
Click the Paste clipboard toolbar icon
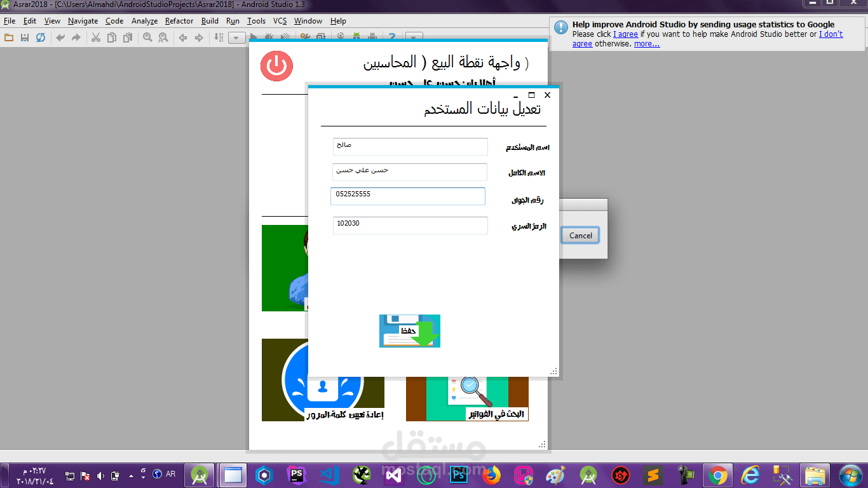[x=128, y=37]
